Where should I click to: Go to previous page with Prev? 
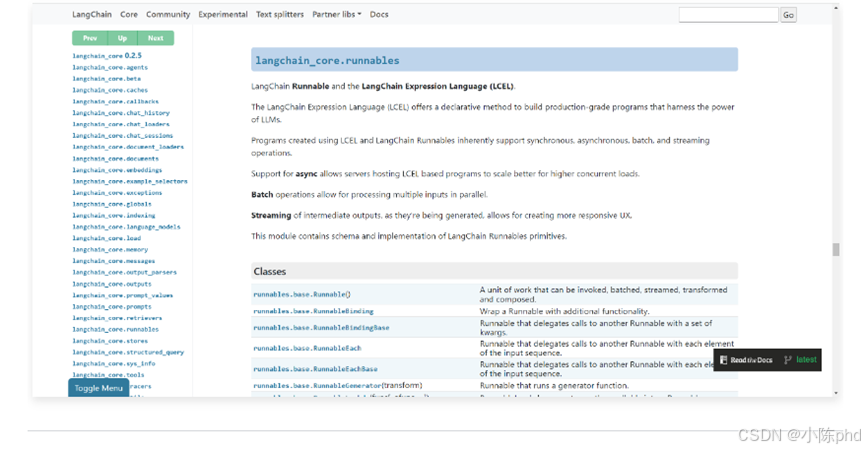pos(90,38)
